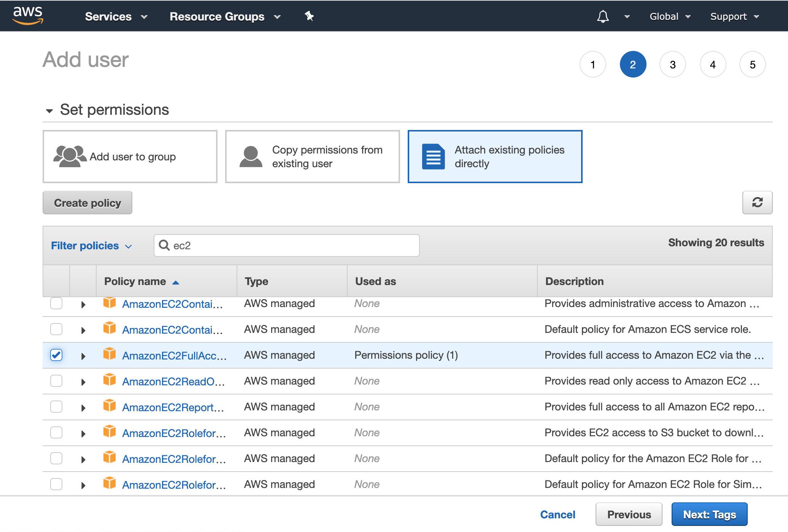The height and width of the screenshot is (532, 788).
Task: Click the sort arrow next to Policy name
Action: (175, 282)
